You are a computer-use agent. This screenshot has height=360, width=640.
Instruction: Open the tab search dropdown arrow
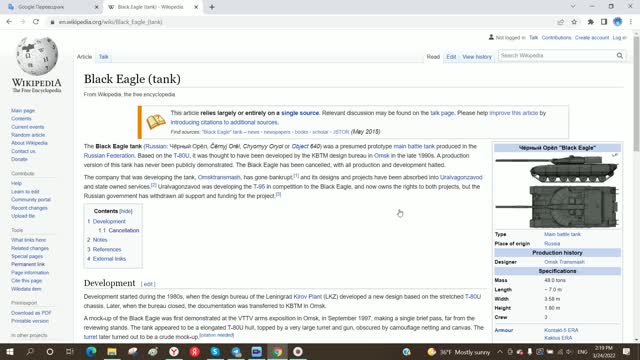tap(573, 7)
